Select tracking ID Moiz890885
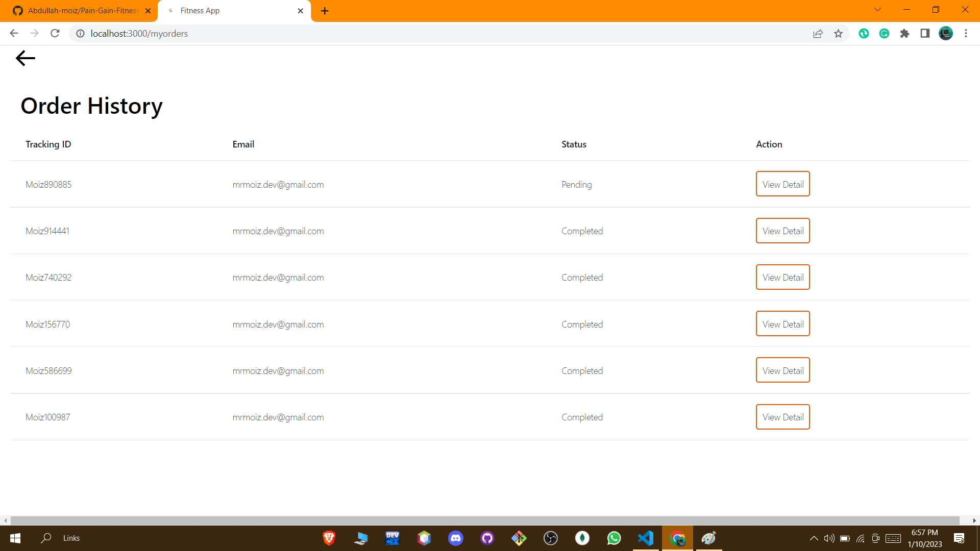980x551 pixels. pyautogui.click(x=48, y=185)
